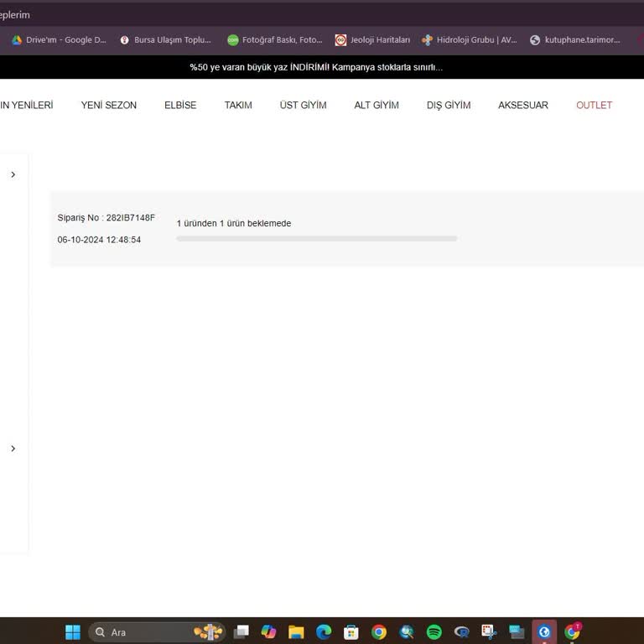Image resolution: width=644 pixels, height=644 pixels.
Task: Open File Explorer from the taskbar
Action: coord(296,631)
